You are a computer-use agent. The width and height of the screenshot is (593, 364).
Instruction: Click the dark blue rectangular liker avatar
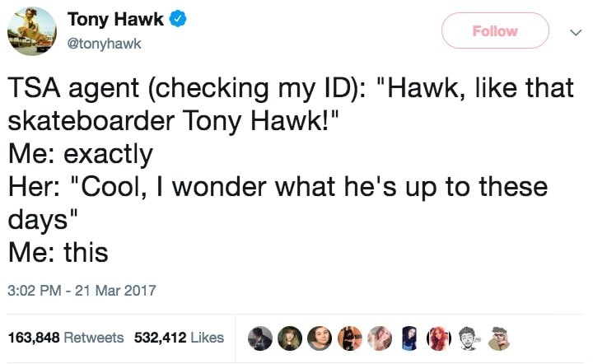tap(408, 338)
